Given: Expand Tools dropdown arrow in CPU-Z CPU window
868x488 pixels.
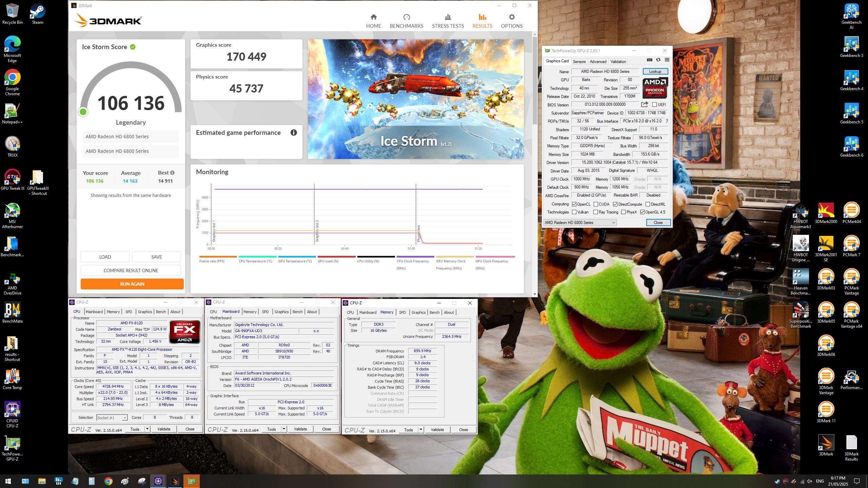Looking at the screenshot, I should point(147,429).
